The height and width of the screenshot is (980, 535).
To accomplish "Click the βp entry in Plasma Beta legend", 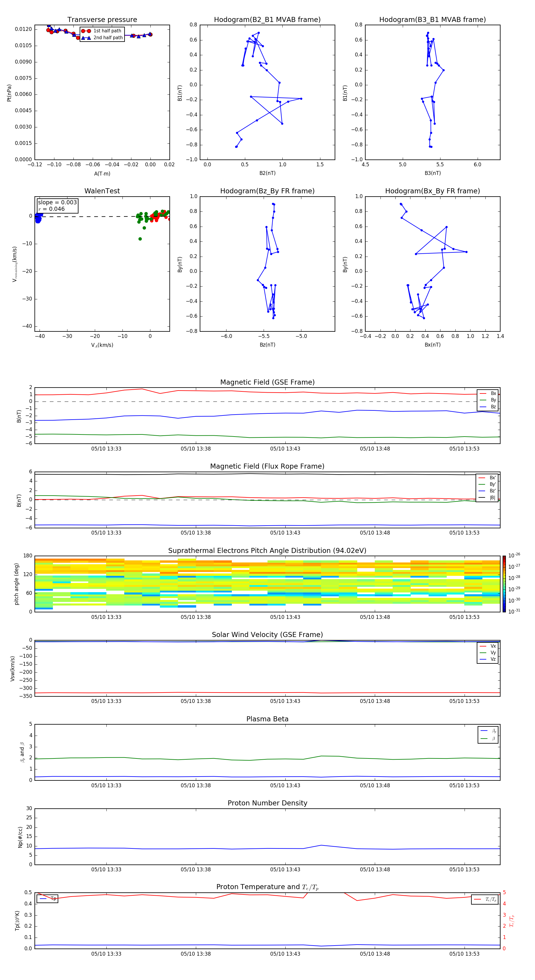I will tap(488, 731).
